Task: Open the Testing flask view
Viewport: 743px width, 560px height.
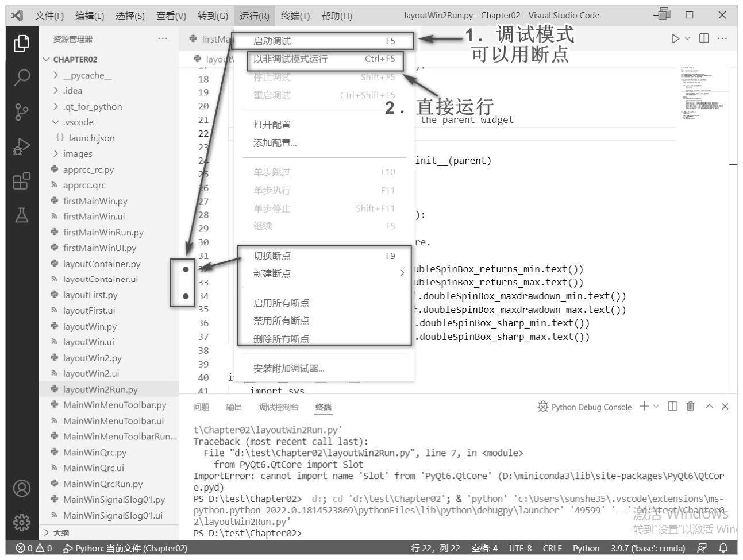Action: [22, 215]
